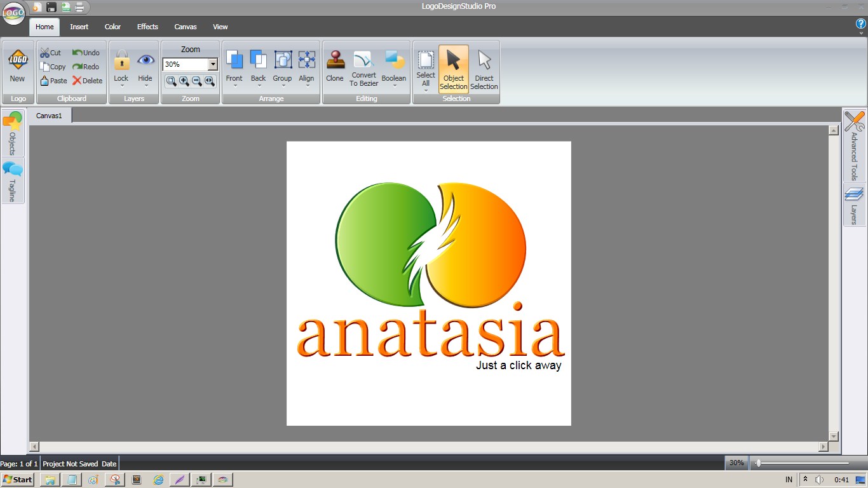Activate the Object Selection tool
868x488 pixels.
coord(454,69)
